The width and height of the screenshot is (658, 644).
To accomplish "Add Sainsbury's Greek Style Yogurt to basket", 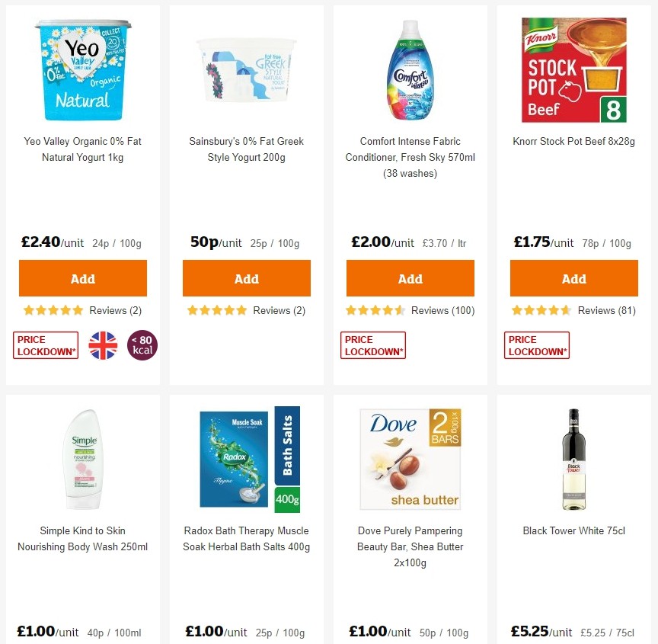I will coord(246,277).
